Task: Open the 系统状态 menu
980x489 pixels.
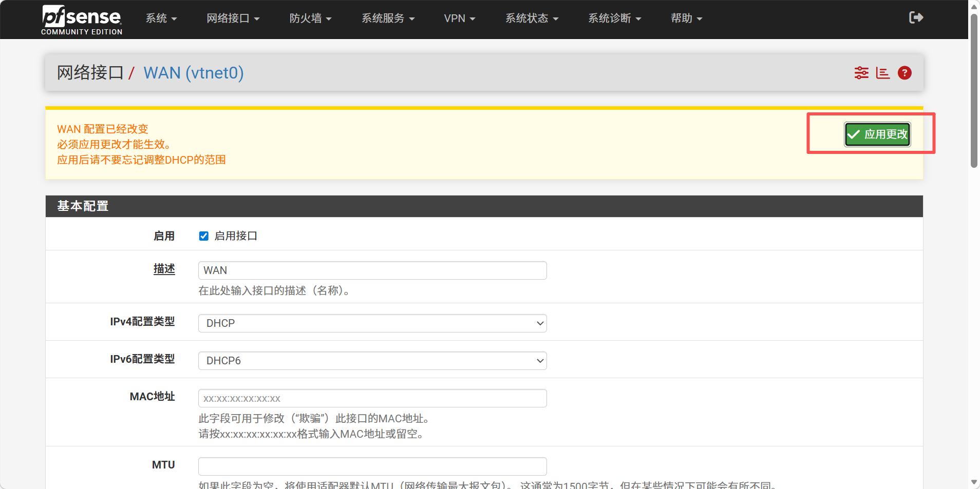Action: click(532, 18)
